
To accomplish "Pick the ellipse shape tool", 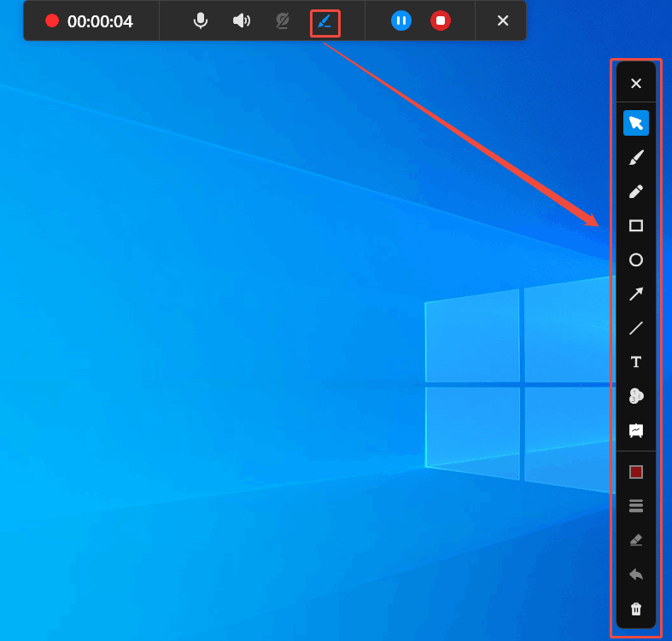I will [636, 259].
